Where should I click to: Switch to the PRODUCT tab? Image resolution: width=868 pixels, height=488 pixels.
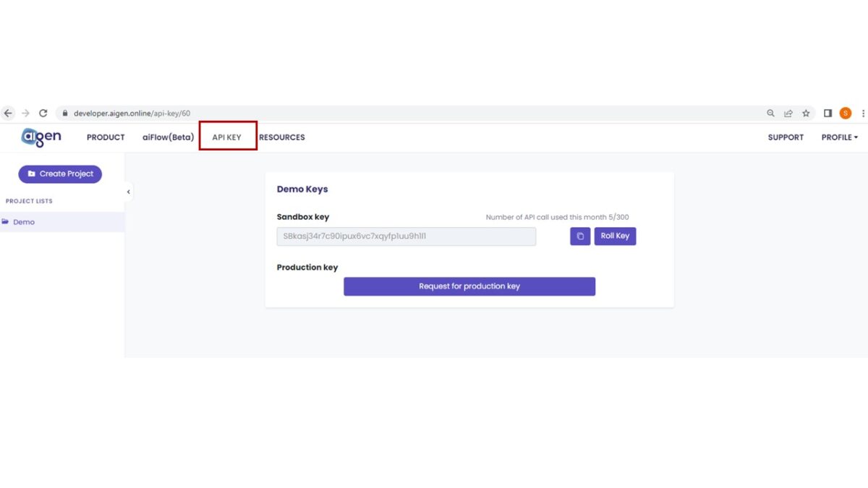pos(106,137)
